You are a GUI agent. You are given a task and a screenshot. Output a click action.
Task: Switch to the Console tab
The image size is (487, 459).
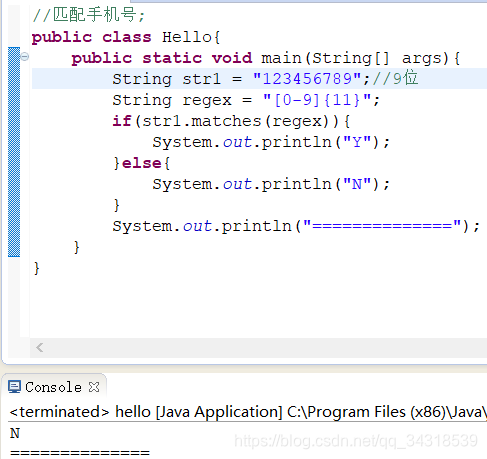(53, 387)
